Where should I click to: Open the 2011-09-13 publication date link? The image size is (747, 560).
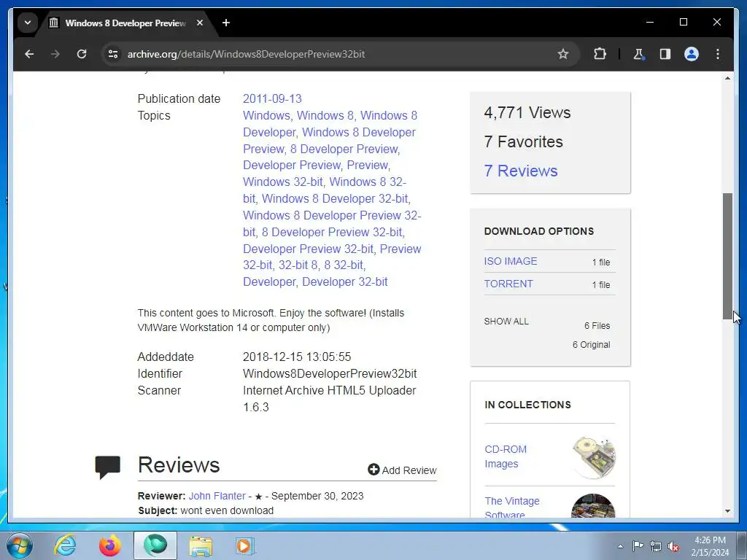coord(272,98)
